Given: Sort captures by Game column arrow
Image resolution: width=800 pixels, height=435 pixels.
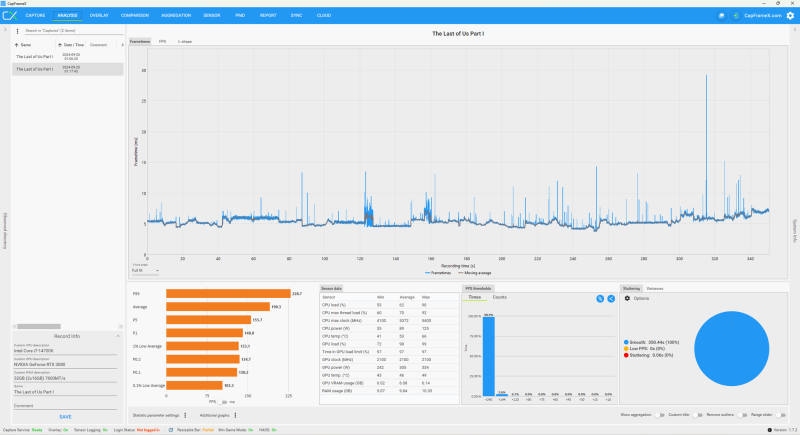Looking at the screenshot, I should pyautogui.click(x=16, y=45).
